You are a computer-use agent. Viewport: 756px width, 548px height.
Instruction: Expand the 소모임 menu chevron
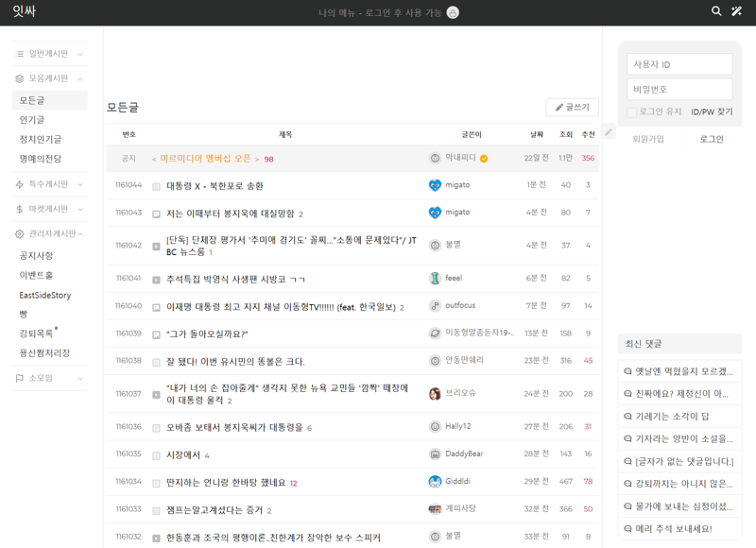pos(80,378)
